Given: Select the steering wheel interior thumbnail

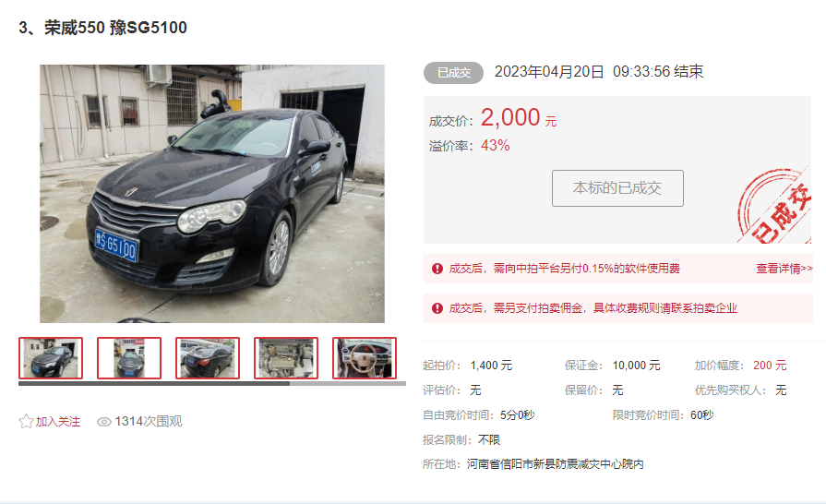Looking at the screenshot, I should 365,358.
